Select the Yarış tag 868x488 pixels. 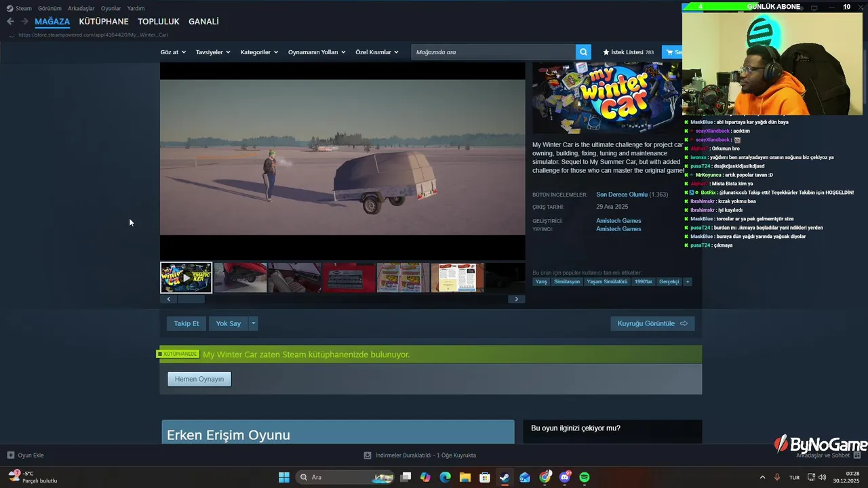coord(541,281)
